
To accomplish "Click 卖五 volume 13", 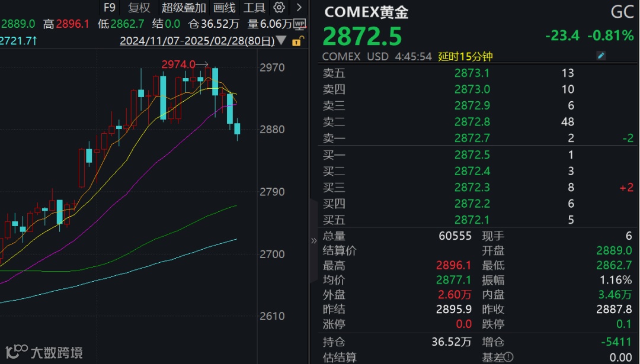I will [568, 73].
